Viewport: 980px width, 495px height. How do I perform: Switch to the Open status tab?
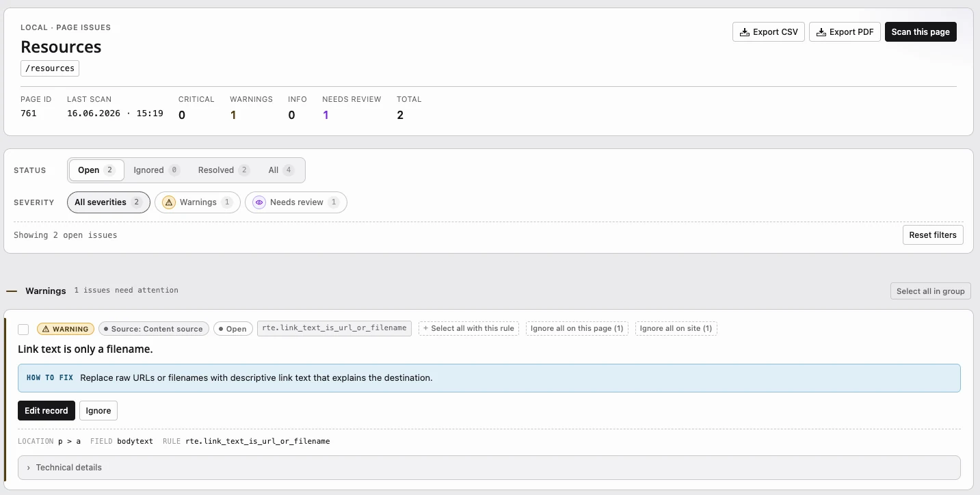coord(96,170)
